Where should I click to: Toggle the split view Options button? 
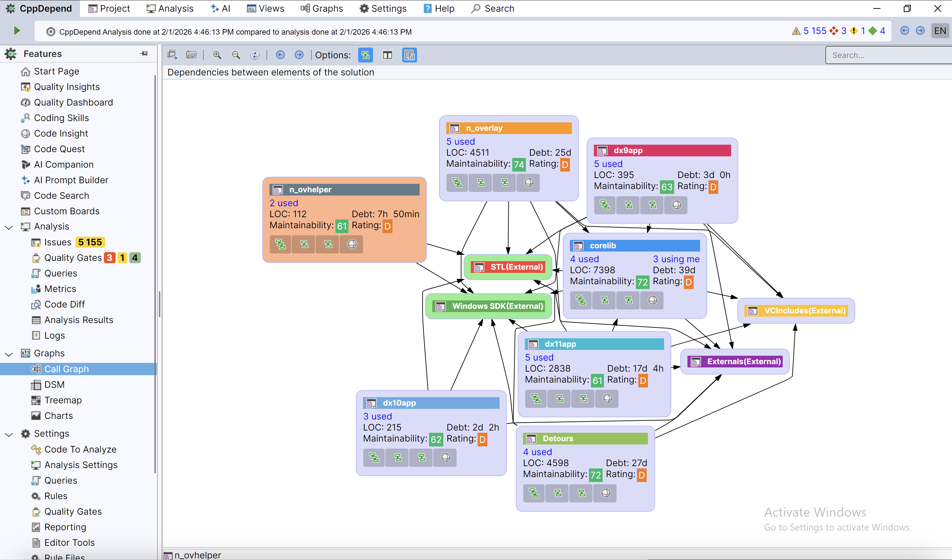[x=388, y=55]
